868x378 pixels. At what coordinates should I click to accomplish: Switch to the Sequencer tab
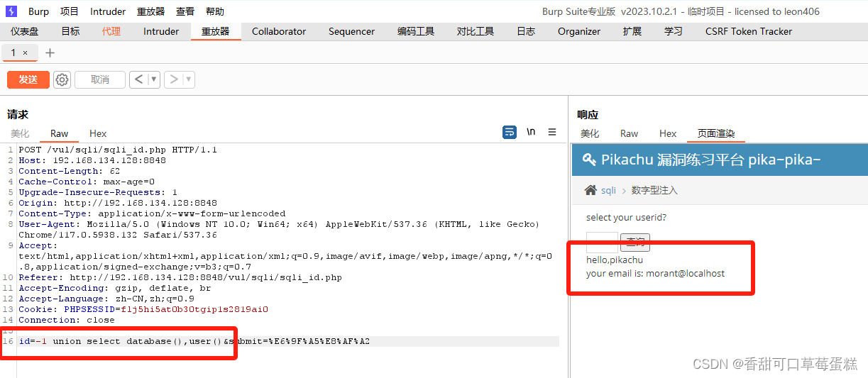(x=351, y=31)
